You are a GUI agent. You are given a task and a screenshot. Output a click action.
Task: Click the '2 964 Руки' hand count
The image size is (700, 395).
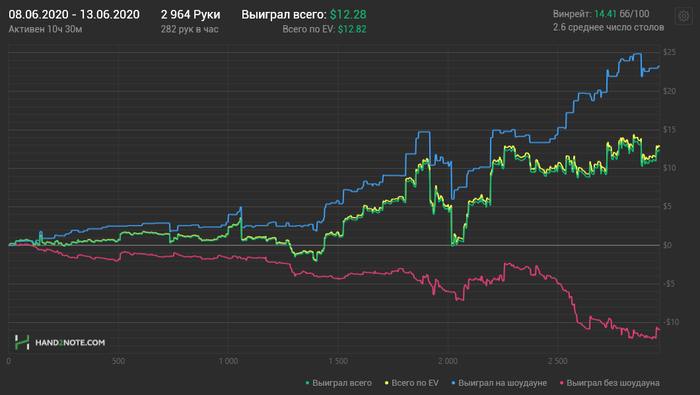click(x=191, y=14)
